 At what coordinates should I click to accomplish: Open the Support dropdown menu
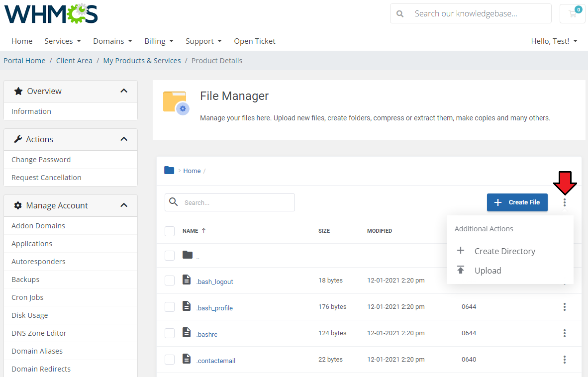pos(203,41)
